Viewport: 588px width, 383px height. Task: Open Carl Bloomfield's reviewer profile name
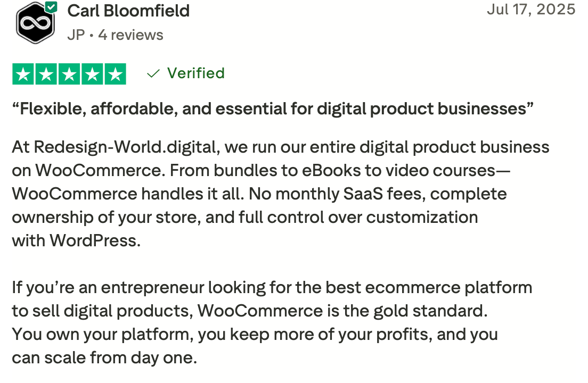click(x=128, y=11)
